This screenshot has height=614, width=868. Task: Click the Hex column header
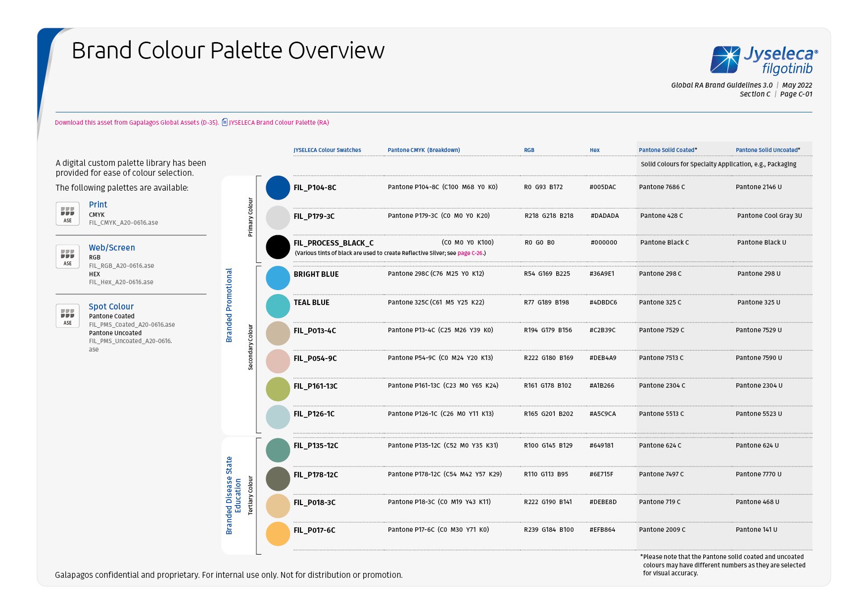[595, 150]
